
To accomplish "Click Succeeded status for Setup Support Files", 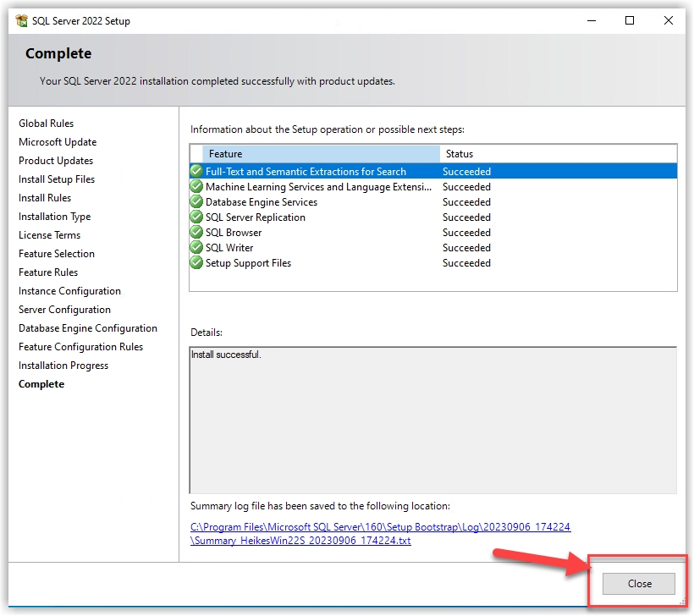I will (x=466, y=263).
